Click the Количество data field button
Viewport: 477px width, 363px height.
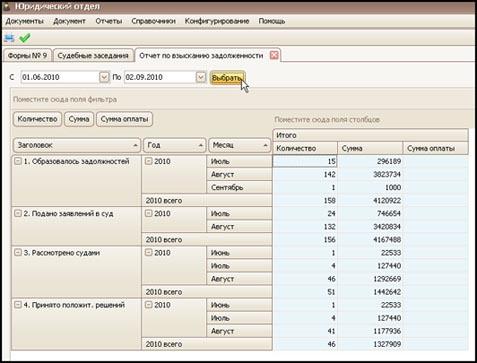[37, 119]
